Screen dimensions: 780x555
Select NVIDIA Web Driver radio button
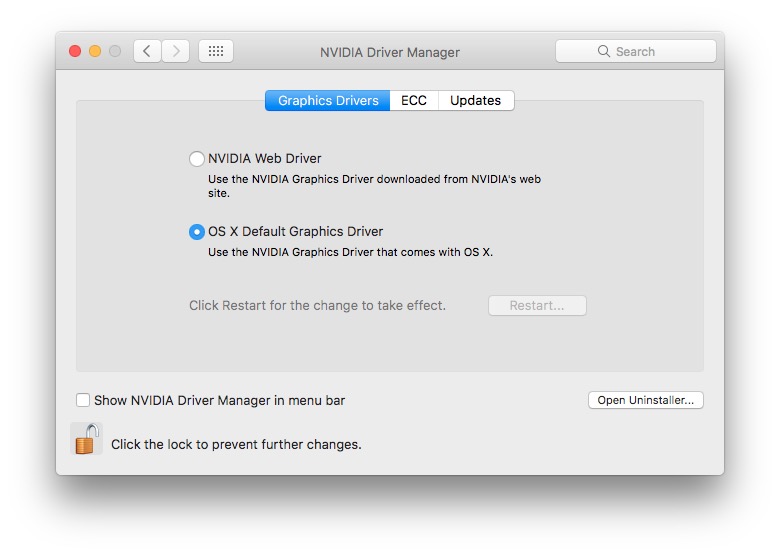click(197, 159)
